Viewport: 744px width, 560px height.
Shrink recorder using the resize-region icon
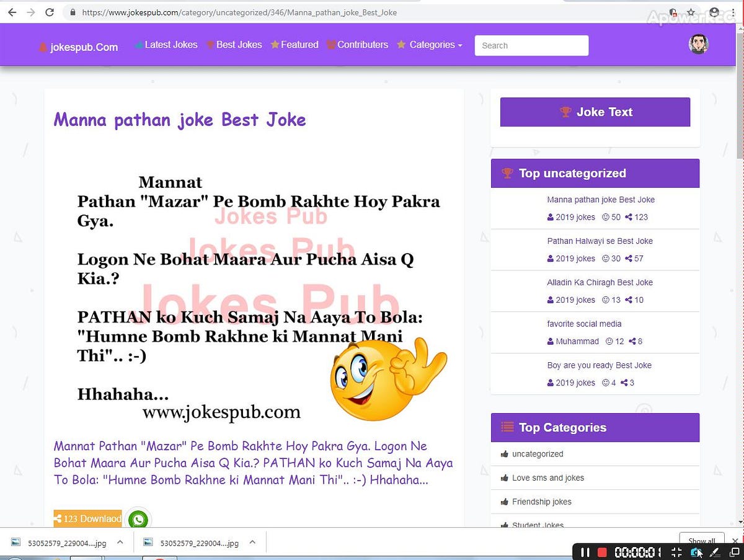point(676,552)
